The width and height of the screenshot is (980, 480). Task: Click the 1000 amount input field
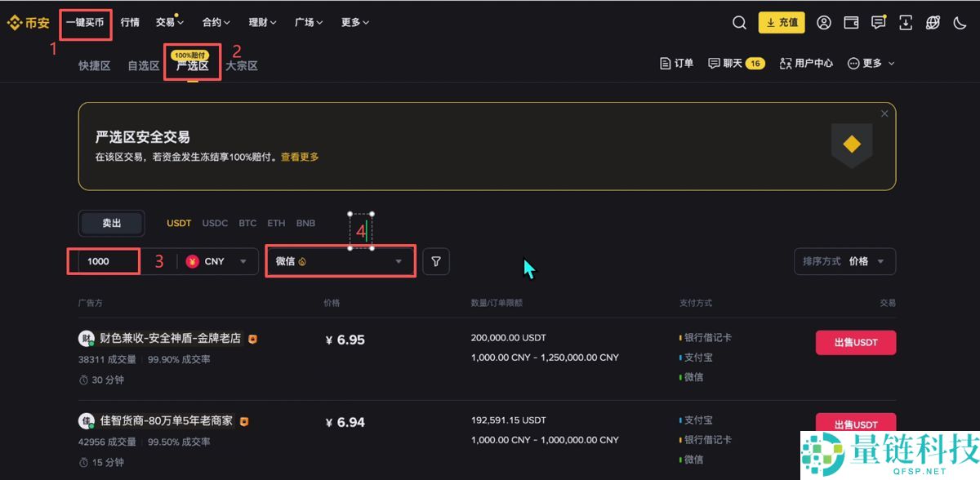pyautogui.click(x=103, y=261)
